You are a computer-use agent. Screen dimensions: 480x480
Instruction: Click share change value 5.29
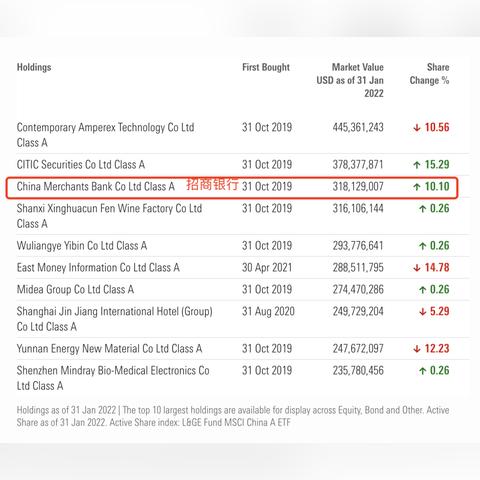coord(440,312)
